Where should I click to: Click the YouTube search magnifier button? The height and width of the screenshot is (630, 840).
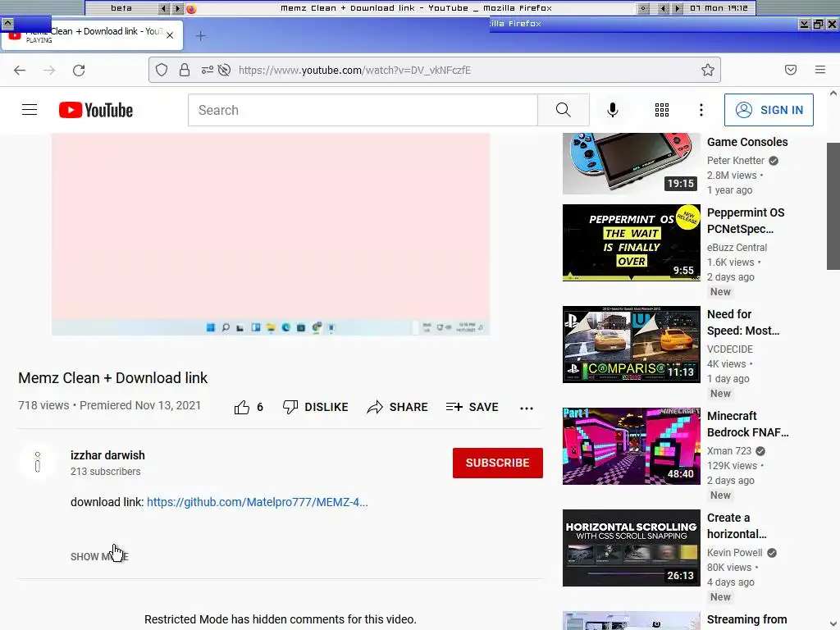point(563,110)
